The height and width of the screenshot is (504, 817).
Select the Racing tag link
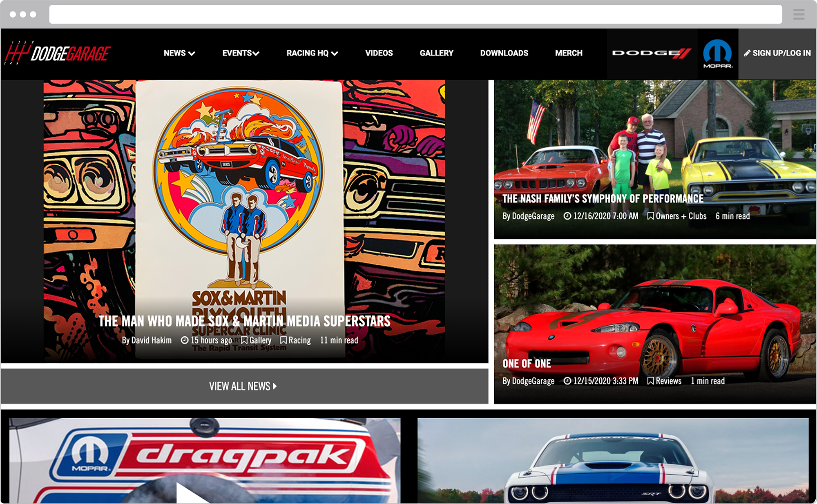click(299, 340)
